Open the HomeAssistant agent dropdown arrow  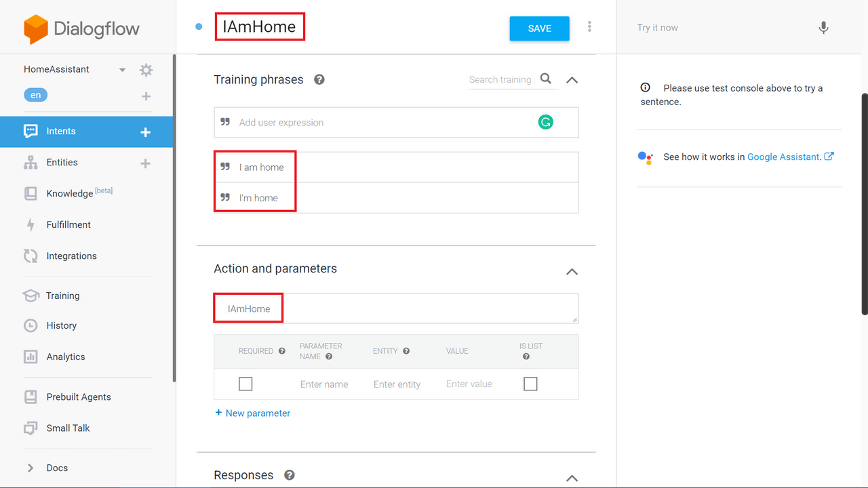point(122,70)
